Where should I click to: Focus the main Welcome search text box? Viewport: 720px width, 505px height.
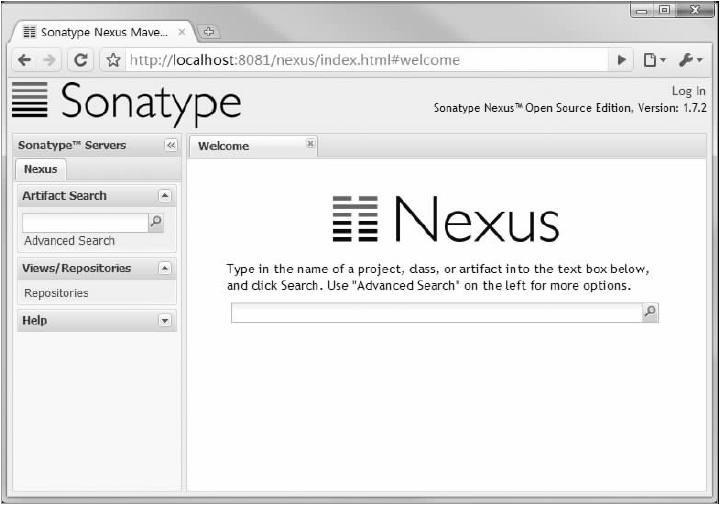435,313
